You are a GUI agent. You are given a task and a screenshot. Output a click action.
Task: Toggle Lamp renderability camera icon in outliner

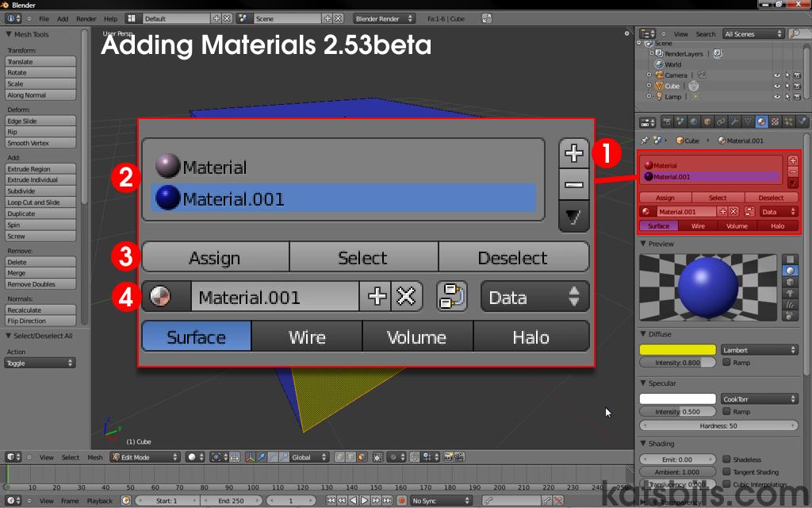[x=798, y=97]
